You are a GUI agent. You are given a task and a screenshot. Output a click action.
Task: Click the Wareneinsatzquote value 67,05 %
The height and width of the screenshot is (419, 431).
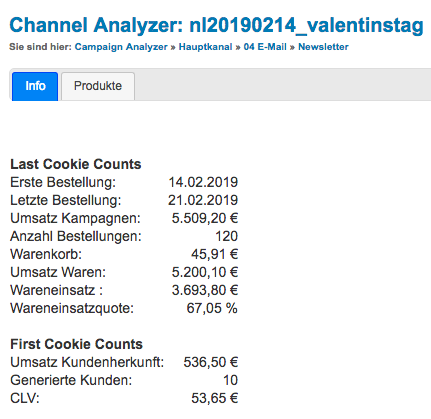coord(212,308)
